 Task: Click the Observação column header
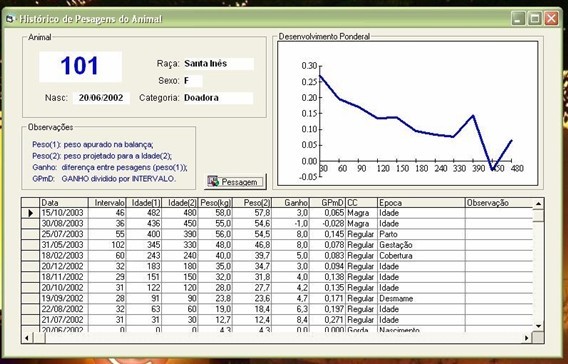pyautogui.click(x=499, y=202)
